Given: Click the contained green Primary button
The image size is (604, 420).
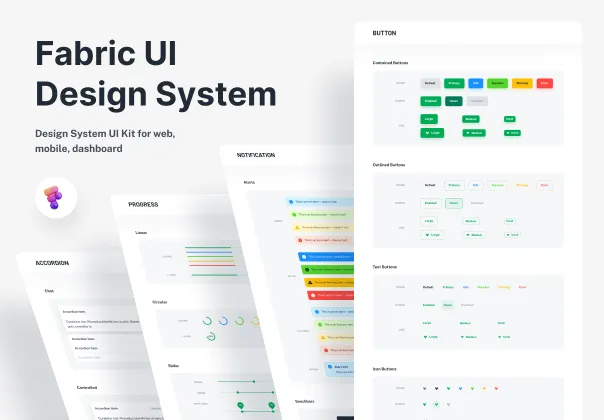Looking at the screenshot, I should point(454,83).
